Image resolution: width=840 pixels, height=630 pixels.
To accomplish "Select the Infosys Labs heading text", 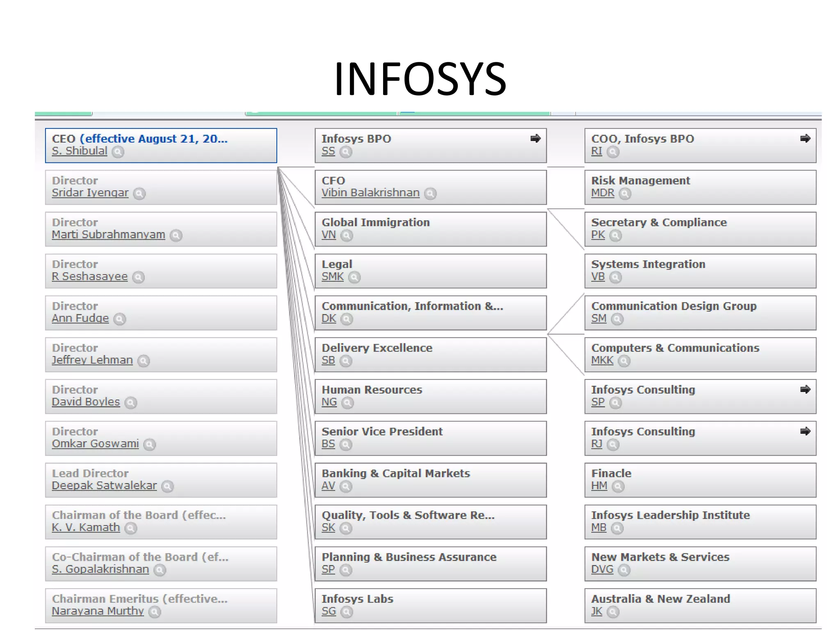I will [357, 599].
